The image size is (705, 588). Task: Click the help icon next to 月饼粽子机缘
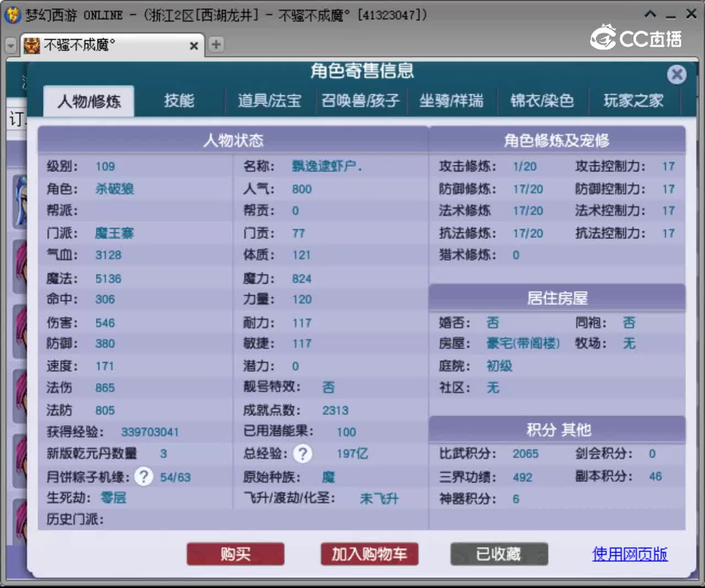click(144, 476)
